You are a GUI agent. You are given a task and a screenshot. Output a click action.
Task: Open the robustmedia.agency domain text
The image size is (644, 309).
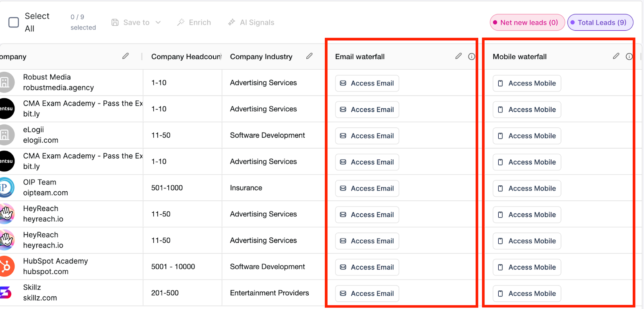point(58,88)
